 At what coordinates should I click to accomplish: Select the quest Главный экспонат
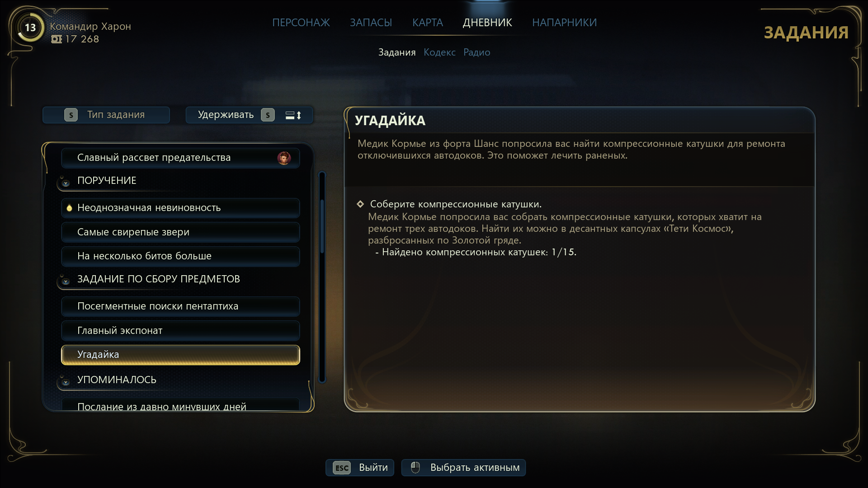pyautogui.click(x=180, y=330)
